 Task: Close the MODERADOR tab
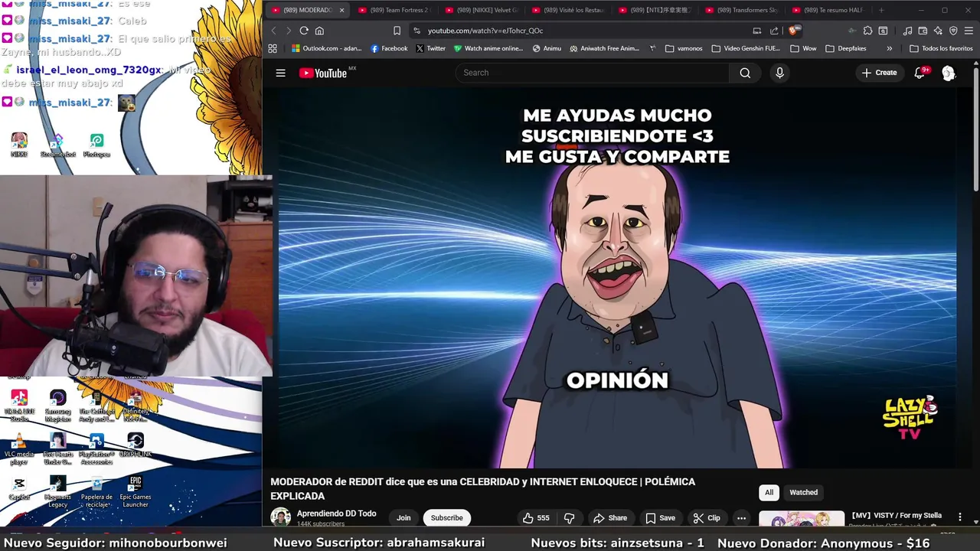(341, 10)
